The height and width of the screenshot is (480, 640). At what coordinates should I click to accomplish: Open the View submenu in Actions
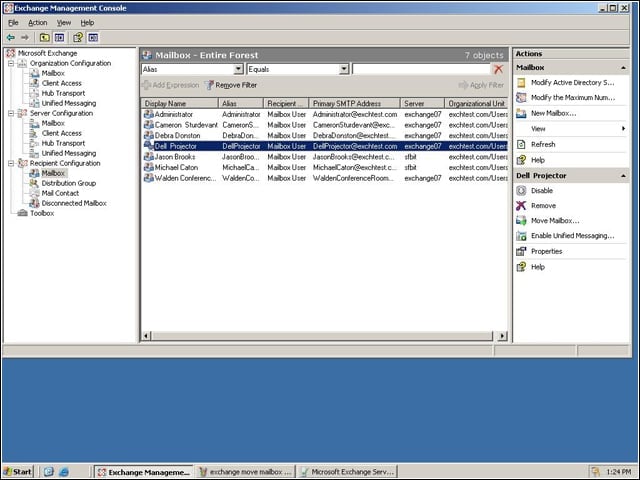(x=571, y=129)
